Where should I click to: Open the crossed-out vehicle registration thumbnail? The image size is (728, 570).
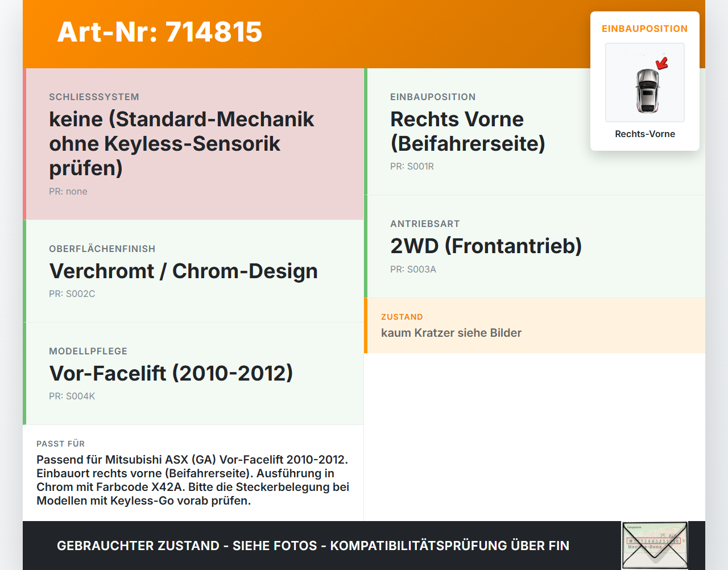[655, 546]
